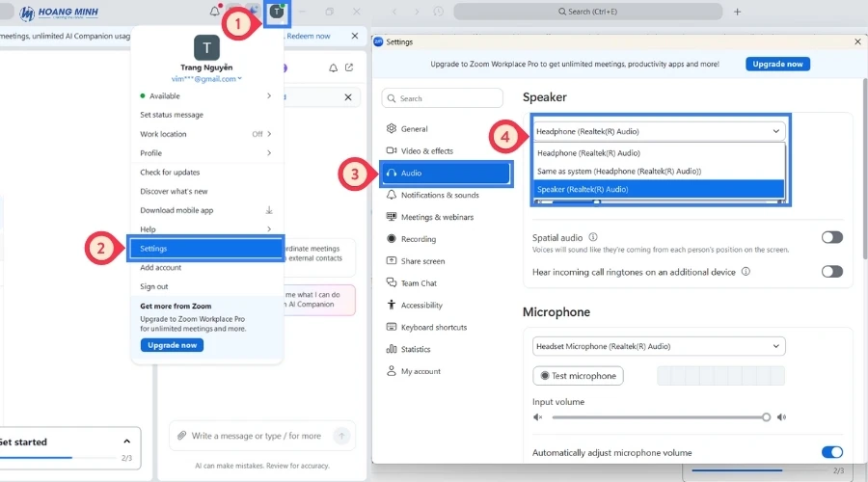This screenshot has width=868, height=482.
Task: Click the Settings search field
Action: 443,98
